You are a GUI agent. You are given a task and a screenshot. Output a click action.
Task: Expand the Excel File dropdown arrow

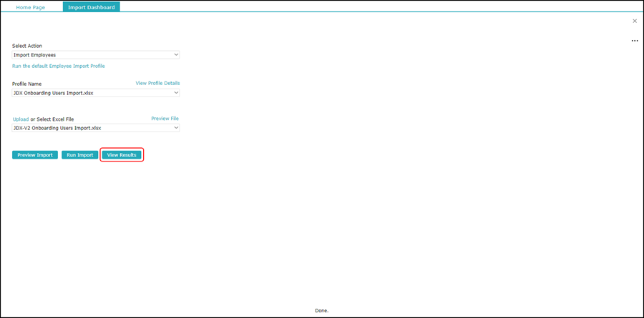click(x=175, y=129)
